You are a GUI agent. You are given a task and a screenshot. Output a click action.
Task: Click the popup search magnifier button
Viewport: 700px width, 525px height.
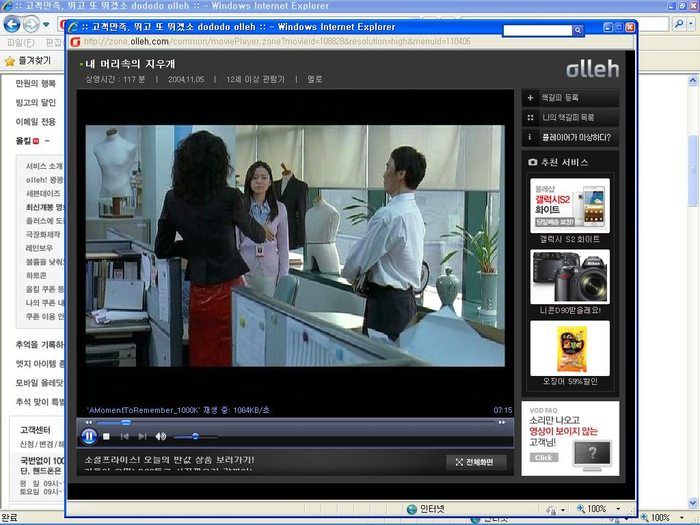click(578, 30)
